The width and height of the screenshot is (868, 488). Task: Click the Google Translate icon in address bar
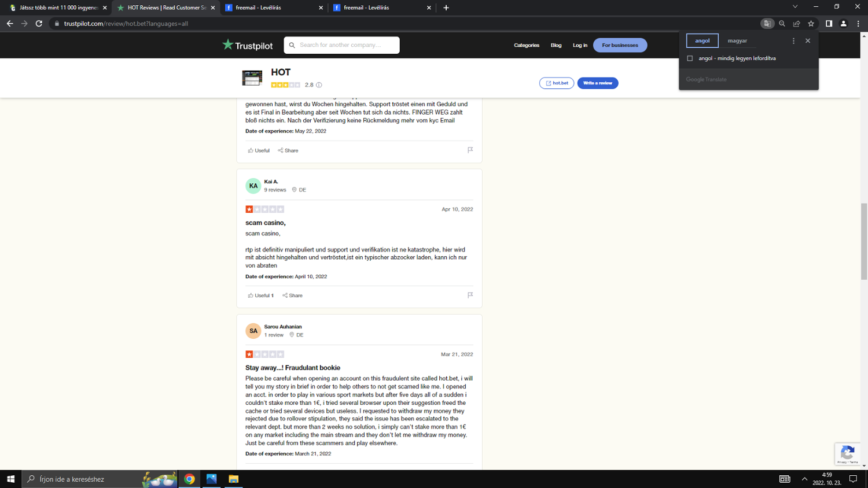(x=767, y=24)
